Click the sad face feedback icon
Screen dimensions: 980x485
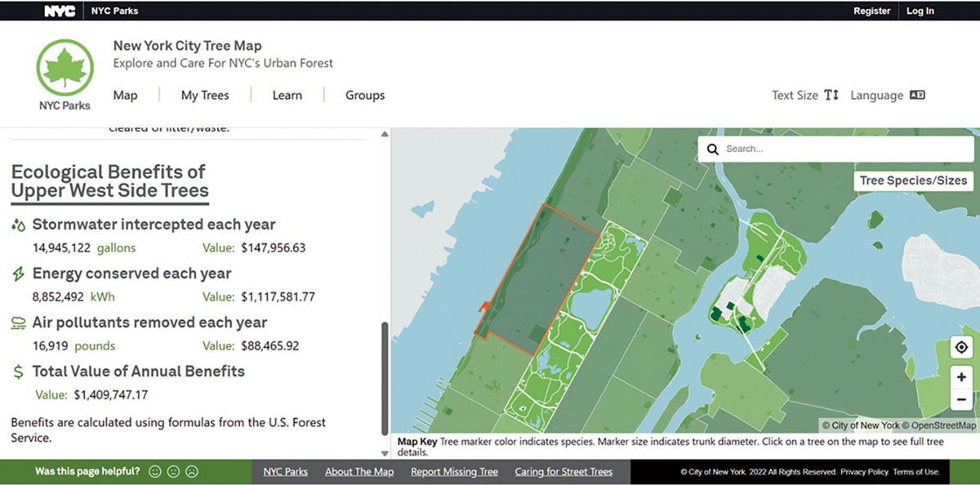[x=191, y=472]
